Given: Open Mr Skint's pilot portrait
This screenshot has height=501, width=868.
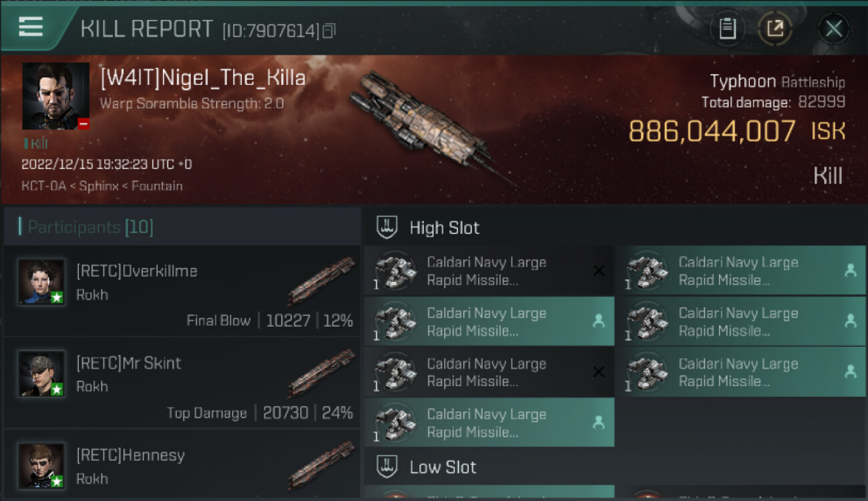Looking at the screenshot, I should (41, 374).
